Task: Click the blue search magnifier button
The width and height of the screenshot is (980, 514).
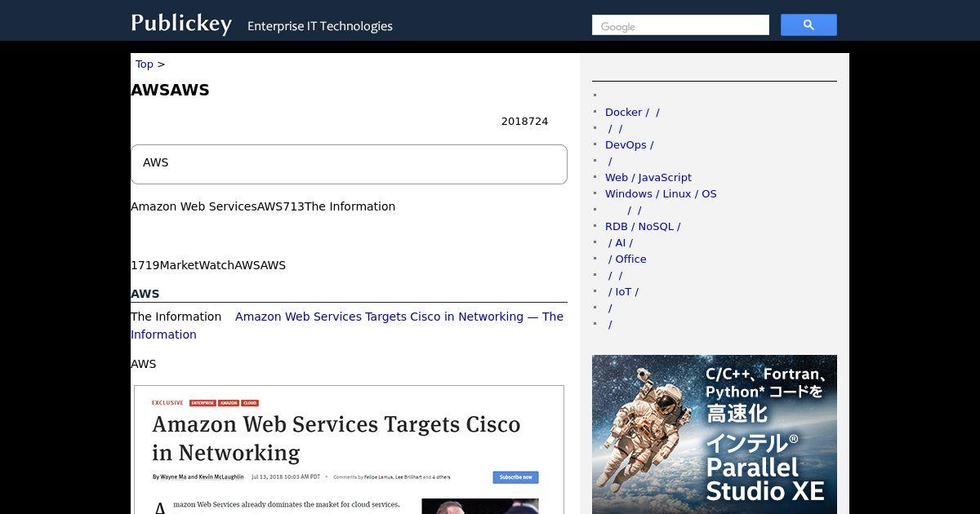Action: (808, 25)
